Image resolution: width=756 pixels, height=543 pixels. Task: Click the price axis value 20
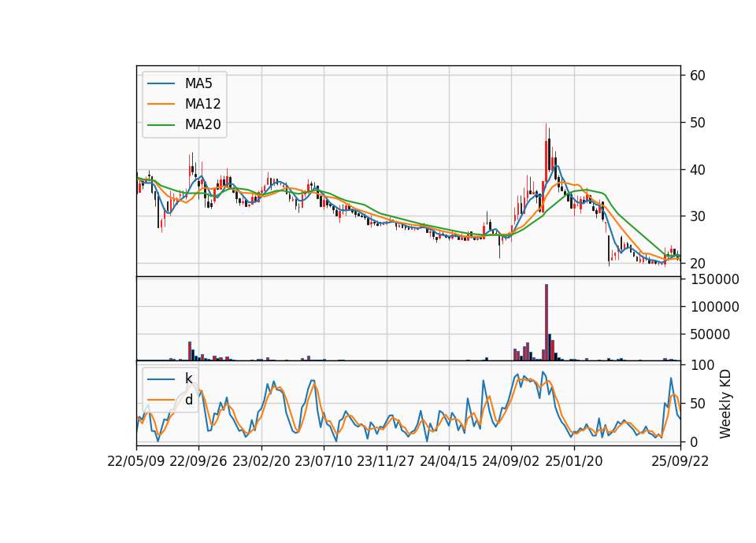(698, 264)
